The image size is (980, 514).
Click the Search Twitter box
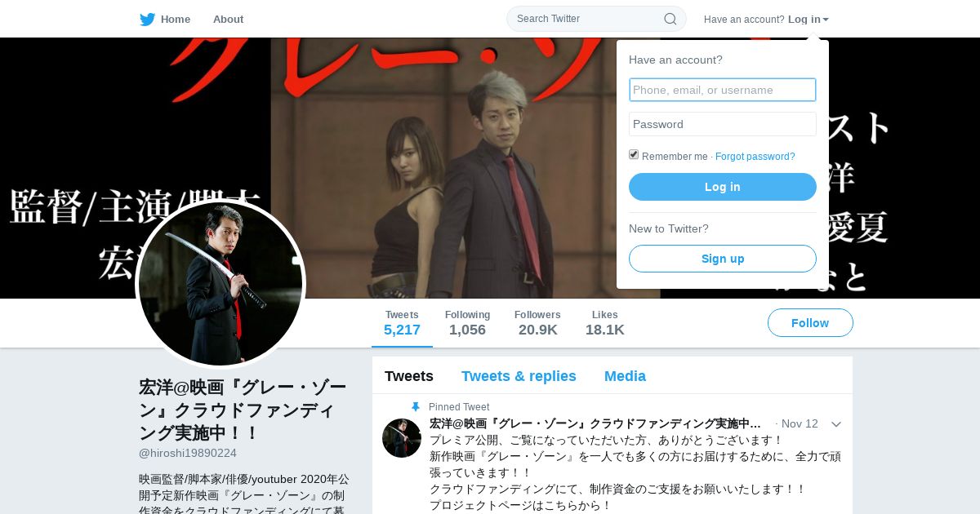(596, 19)
